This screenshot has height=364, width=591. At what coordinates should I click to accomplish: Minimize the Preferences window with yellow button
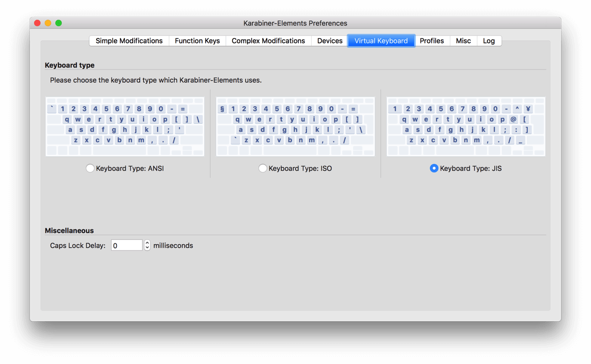coord(48,23)
